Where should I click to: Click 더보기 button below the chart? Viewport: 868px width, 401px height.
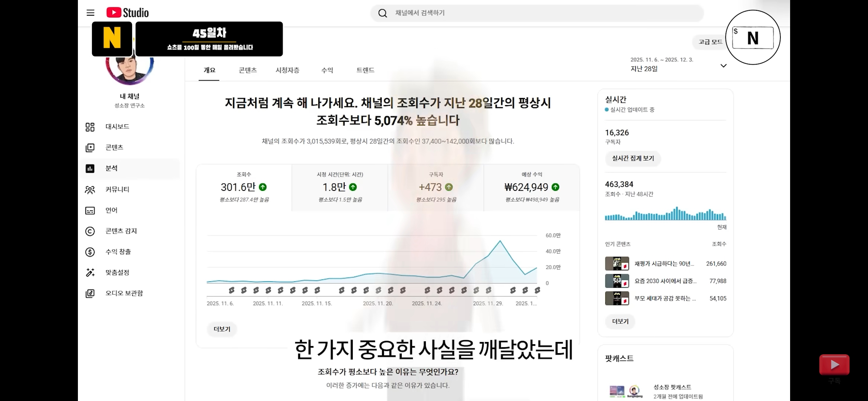coord(222,329)
